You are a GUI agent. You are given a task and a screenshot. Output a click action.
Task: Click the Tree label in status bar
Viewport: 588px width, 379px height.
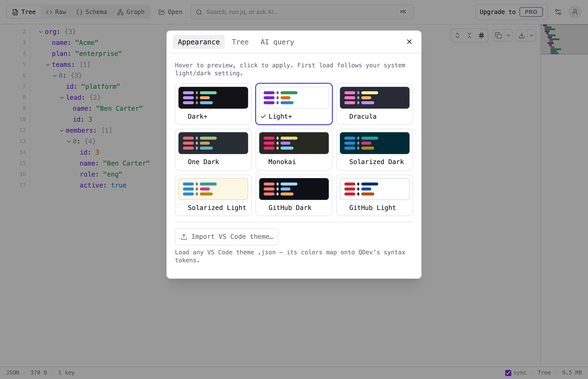(544, 373)
